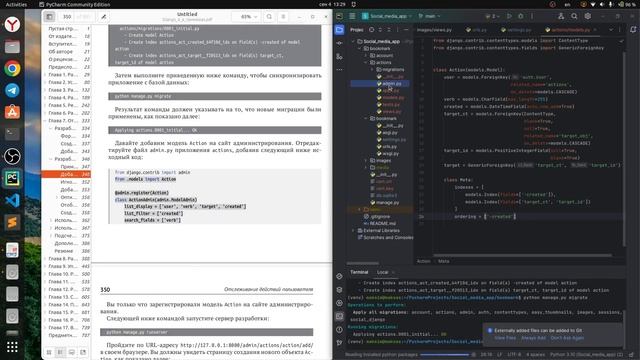The image size is (640, 360).
Task: Open search in the PDF viewer
Action: [x=269, y=17]
